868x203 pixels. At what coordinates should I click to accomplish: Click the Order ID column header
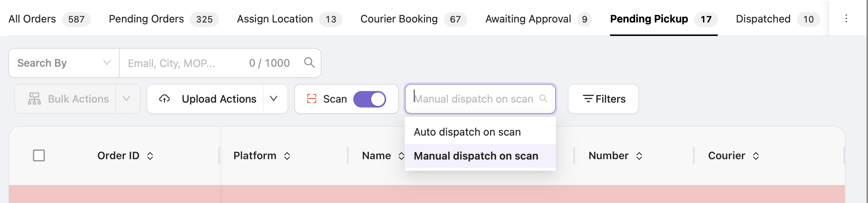coord(118,155)
